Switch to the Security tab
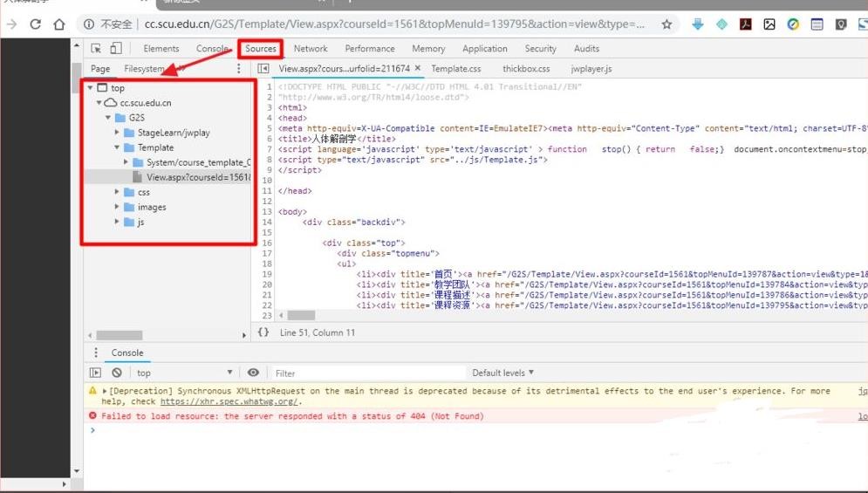The image size is (868, 493). [540, 49]
